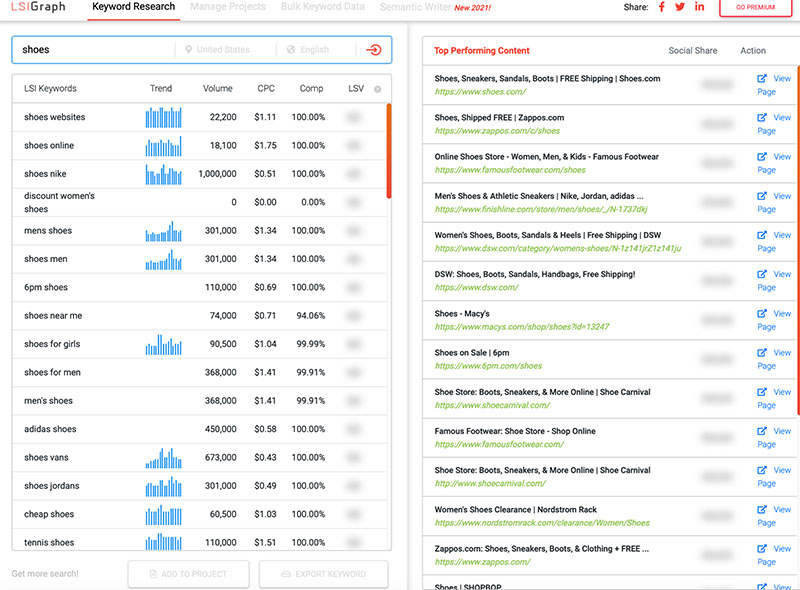Share on LinkedIn icon
This screenshot has width=800, height=590.
(699, 7)
